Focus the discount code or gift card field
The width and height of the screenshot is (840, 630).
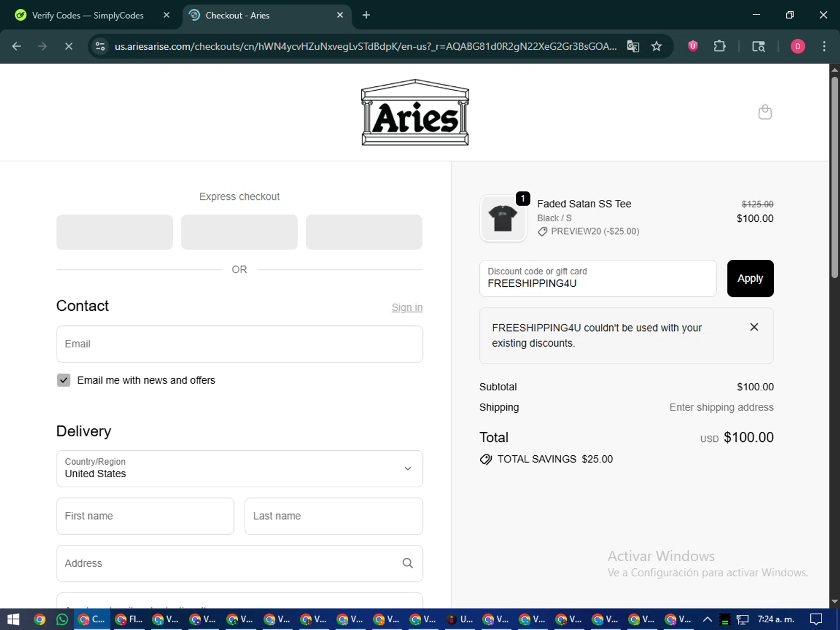pos(598,278)
